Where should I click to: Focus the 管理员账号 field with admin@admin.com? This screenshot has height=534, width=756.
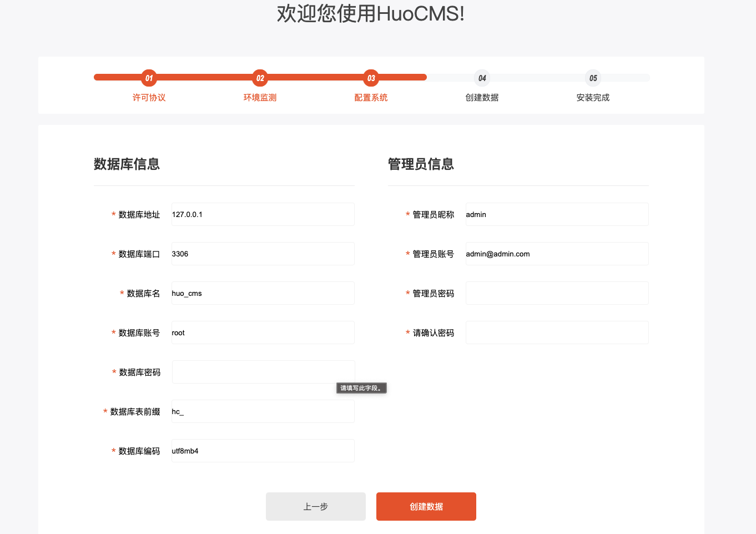click(x=557, y=254)
